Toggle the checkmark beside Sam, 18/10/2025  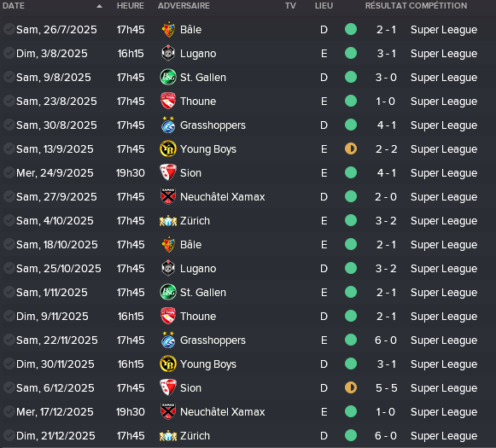coord(9,244)
